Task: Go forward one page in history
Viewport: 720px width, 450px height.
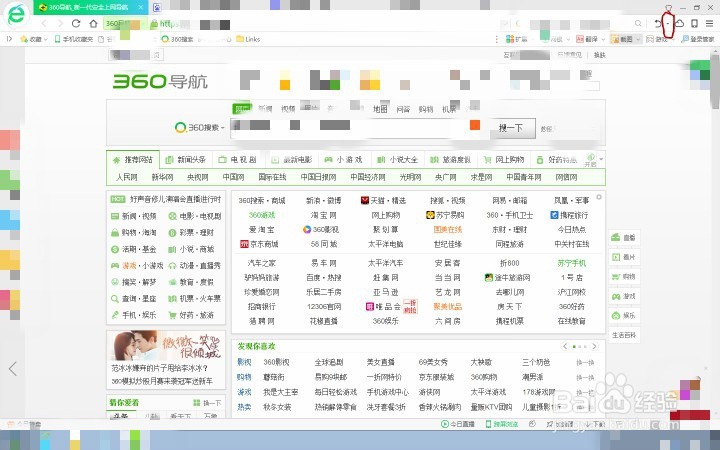Action: click(60, 23)
